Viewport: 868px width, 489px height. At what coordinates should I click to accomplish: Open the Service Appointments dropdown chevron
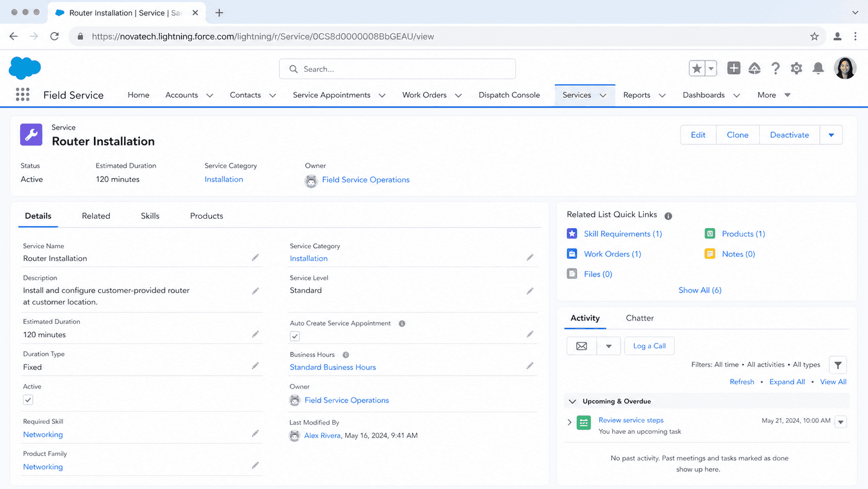click(382, 96)
